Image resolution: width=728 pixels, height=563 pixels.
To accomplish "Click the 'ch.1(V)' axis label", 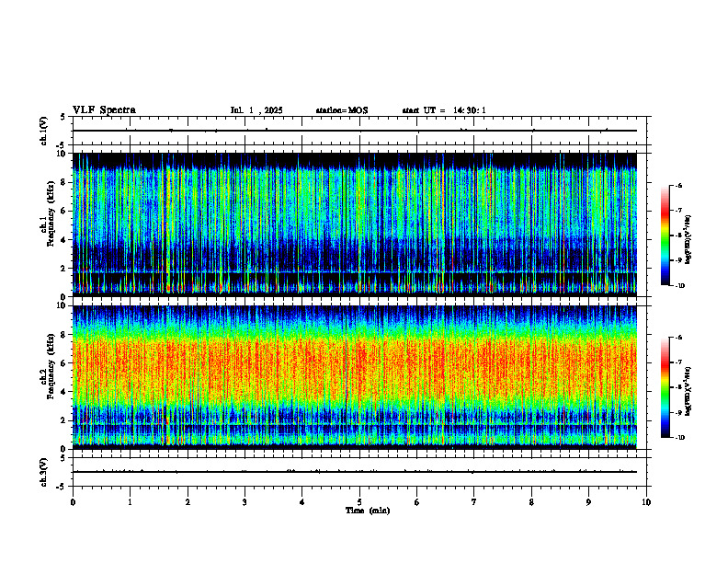I will [44, 131].
